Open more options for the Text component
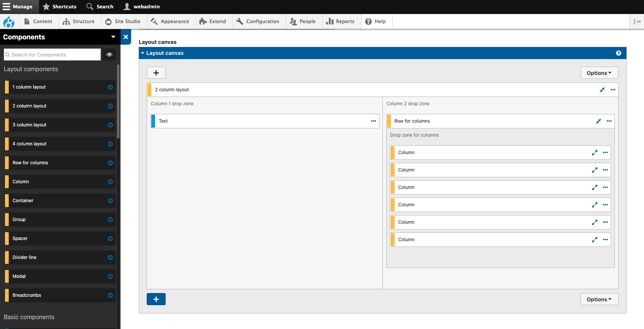Screen dimensions: 644x329 click(373, 121)
